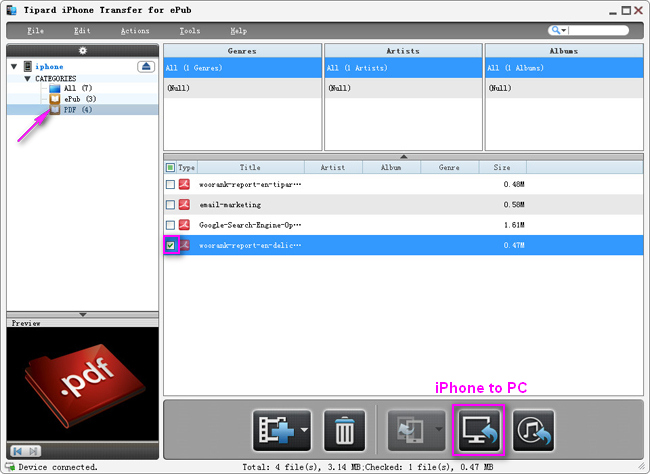This screenshot has height=474, width=650.
Task: Select (Null) under Genres
Action: pyautogui.click(x=243, y=88)
